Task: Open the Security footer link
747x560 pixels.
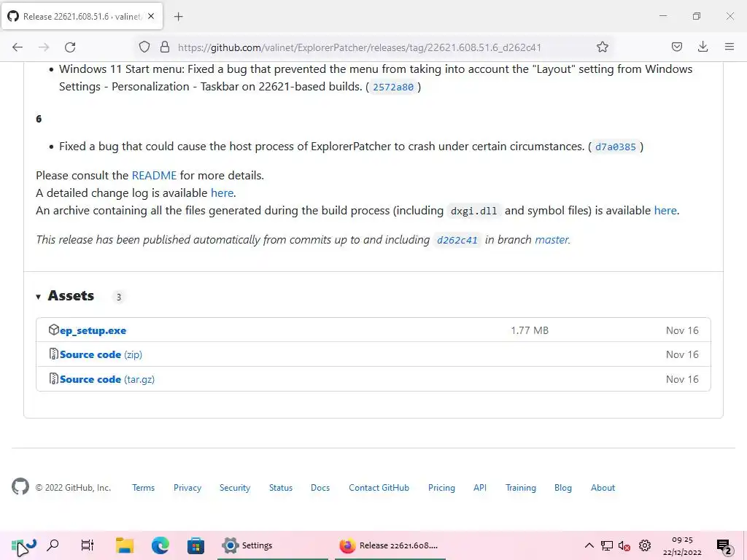Action: (x=235, y=488)
